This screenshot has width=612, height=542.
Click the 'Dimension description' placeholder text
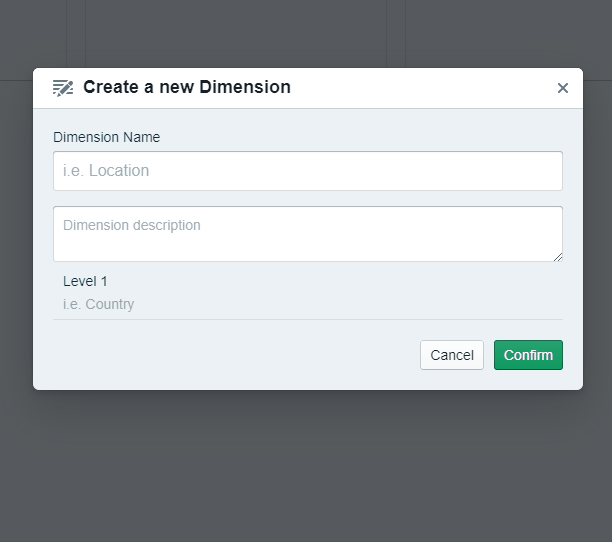coord(132,226)
